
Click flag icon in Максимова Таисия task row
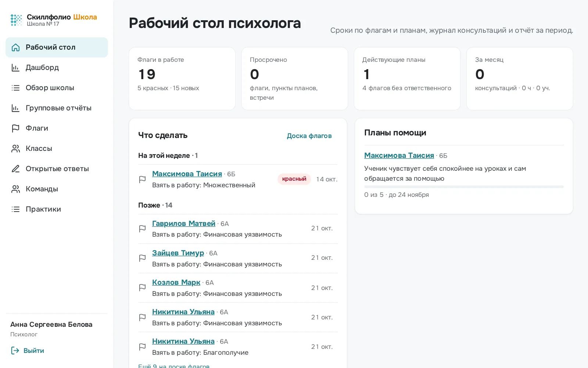click(143, 180)
